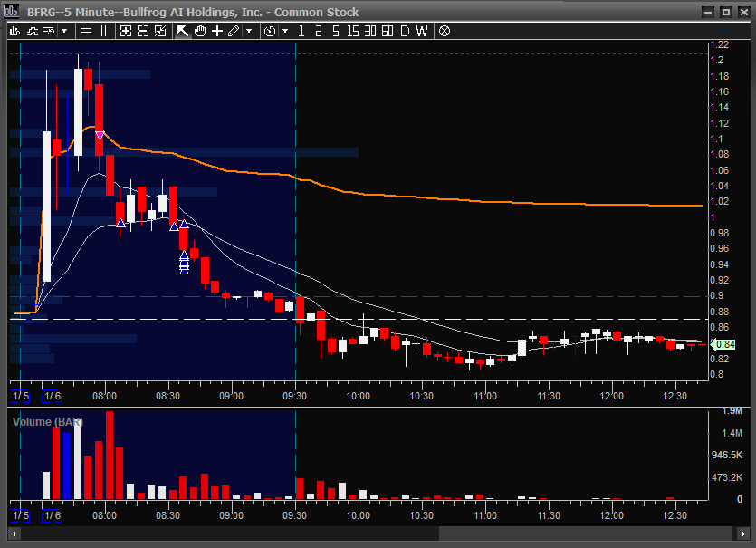Click the chart window title icon
The width and height of the screenshot is (756, 548).
point(11,11)
